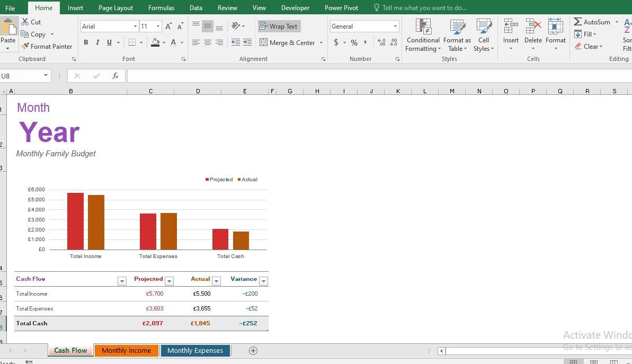This screenshot has height=364, width=632.
Task: Click the Merge & Center button
Action: click(x=287, y=42)
